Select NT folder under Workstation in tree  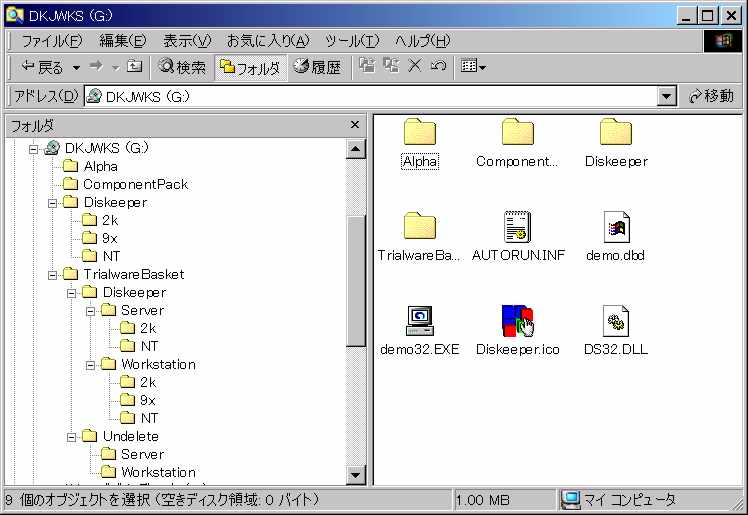(149, 418)
